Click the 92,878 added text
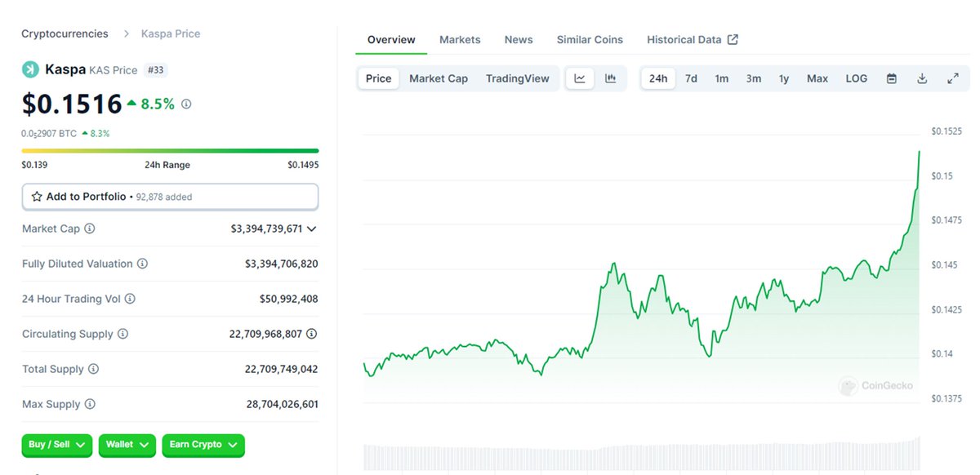 pyautogui.click(x=164, y=197)
